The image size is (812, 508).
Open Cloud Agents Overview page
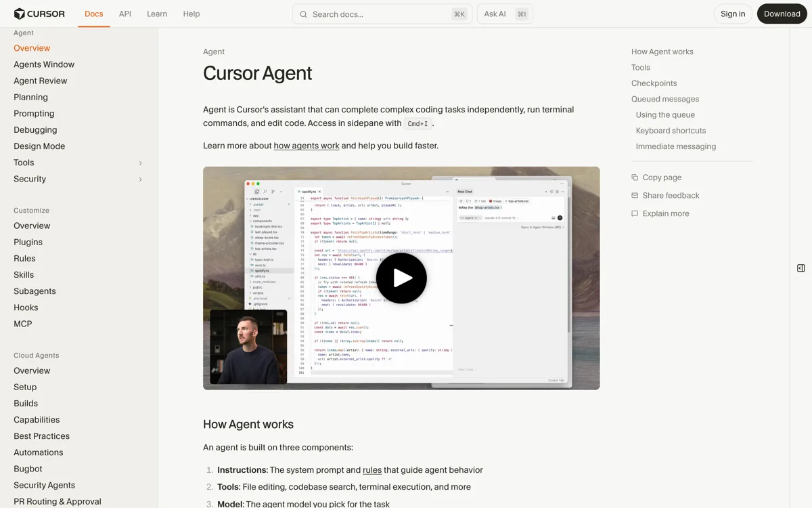(32, 371)
